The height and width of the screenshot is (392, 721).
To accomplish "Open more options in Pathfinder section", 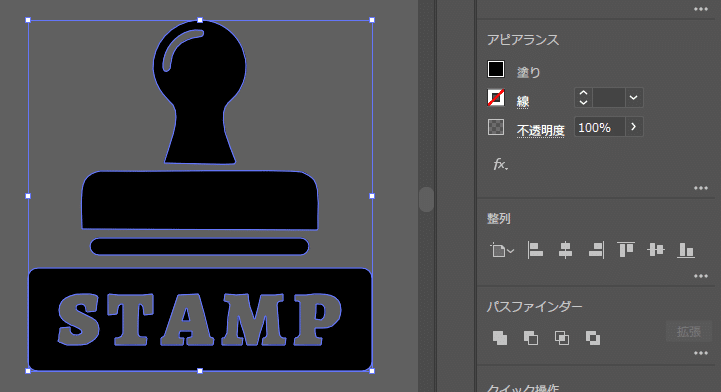I will point(701,353).
